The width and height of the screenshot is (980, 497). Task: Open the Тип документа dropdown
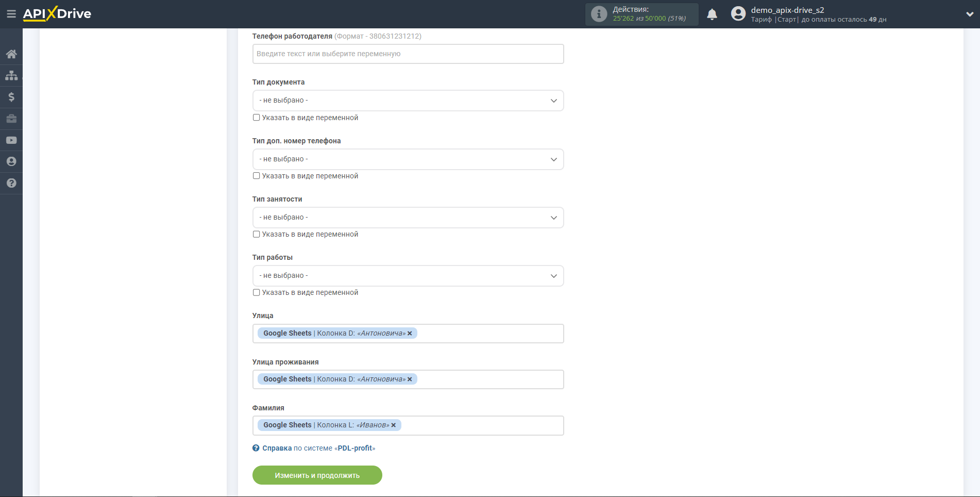click(408, 101)
